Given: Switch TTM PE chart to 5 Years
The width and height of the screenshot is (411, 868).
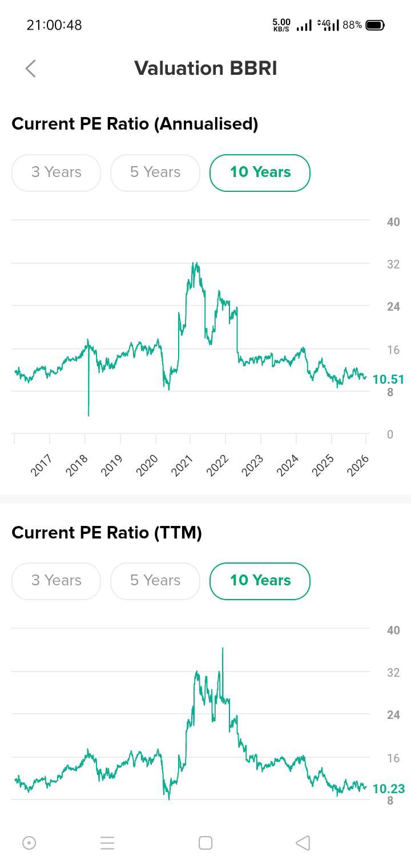Looking at the screenshot, I should (155, 581).
